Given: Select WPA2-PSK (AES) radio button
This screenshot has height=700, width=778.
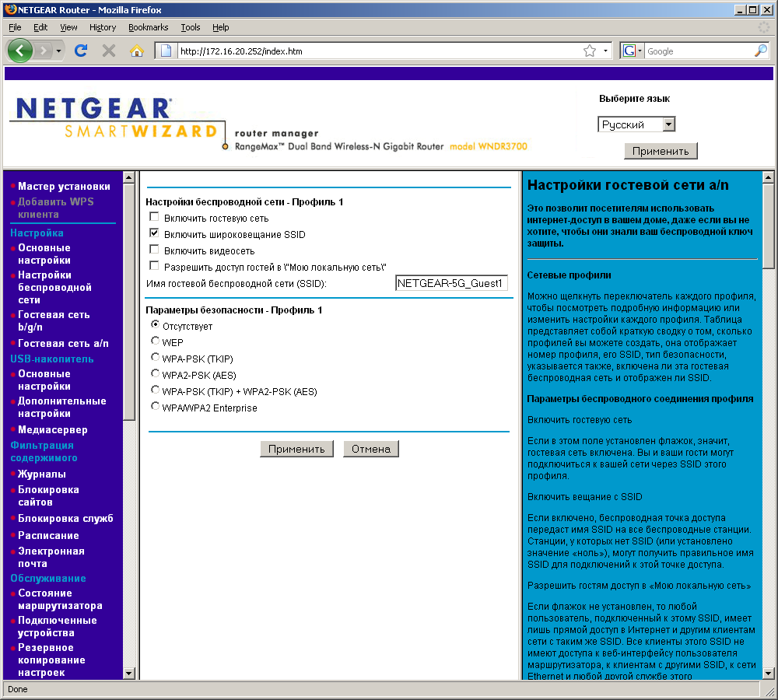Looking at the screenshot, I should click(156, 373).
